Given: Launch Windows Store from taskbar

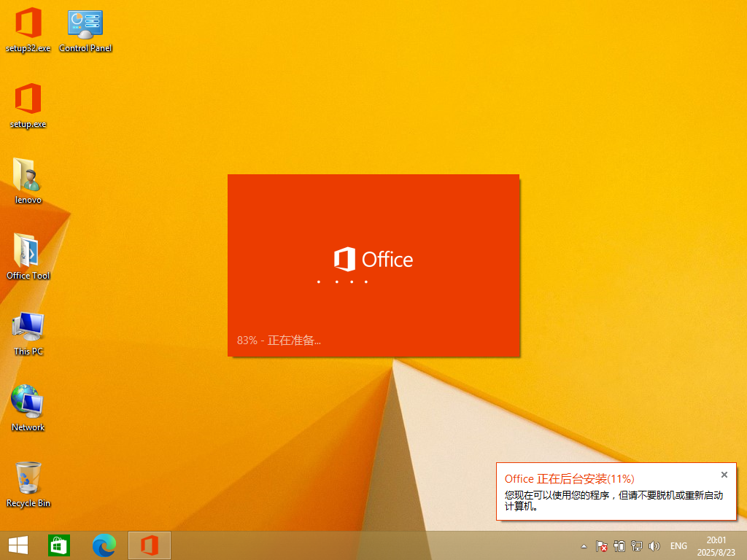Looking at the screenshot, I should (x=58, y=545).
